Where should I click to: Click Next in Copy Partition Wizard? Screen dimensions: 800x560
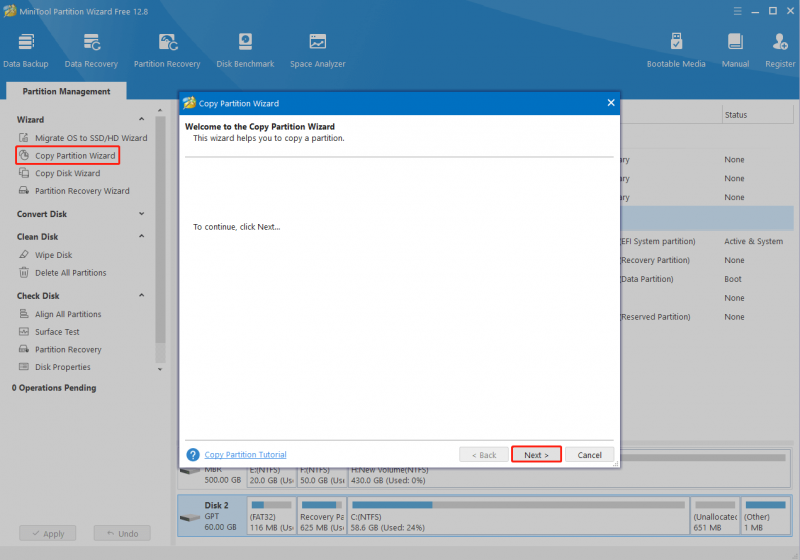536,454
